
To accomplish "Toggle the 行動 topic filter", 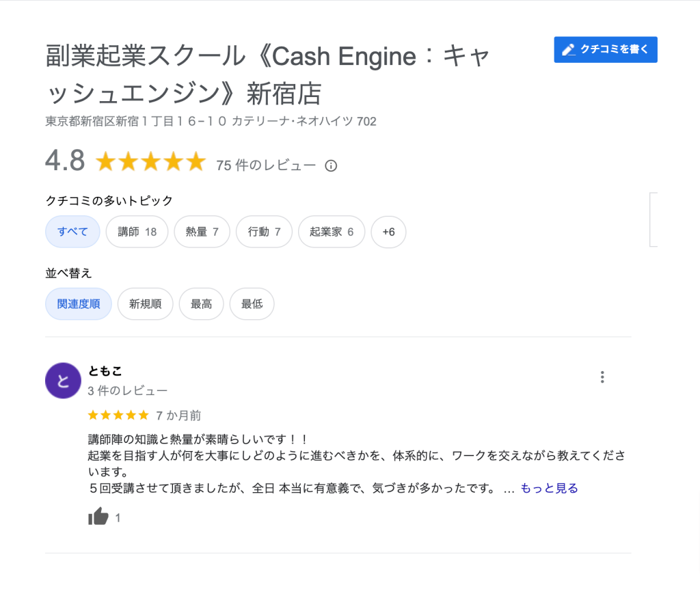I will coord(264,232).
